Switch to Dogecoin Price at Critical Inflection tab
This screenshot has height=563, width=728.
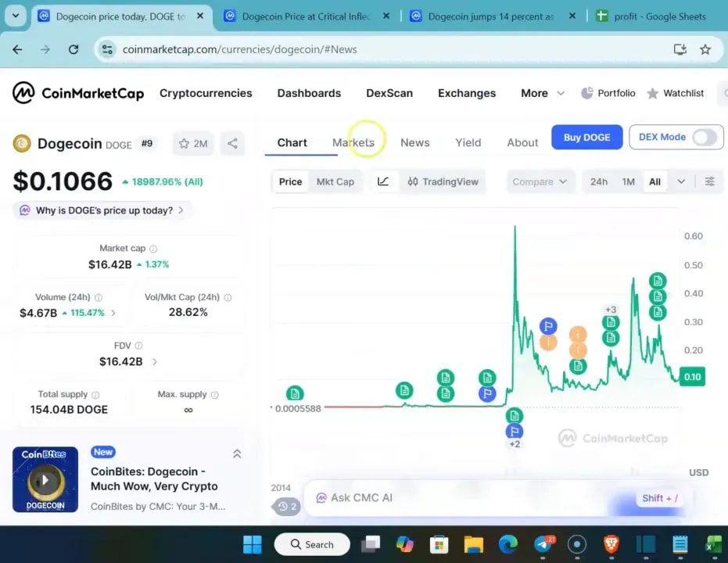307,16
